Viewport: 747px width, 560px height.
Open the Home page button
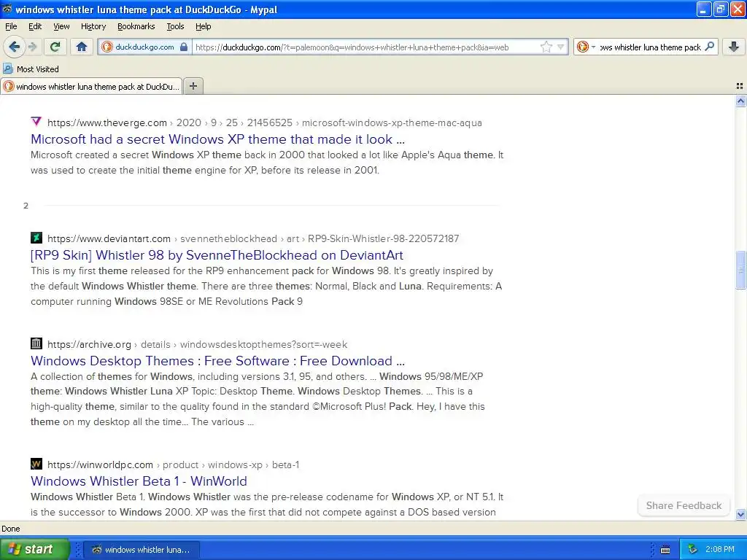pyautogui.click(x=82, y=47)
